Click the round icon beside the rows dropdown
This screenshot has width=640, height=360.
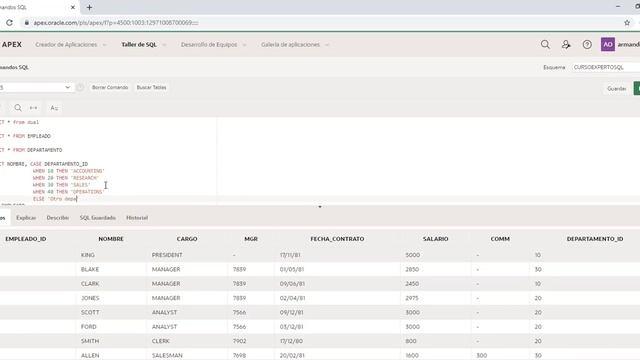[x=80, y=87]
